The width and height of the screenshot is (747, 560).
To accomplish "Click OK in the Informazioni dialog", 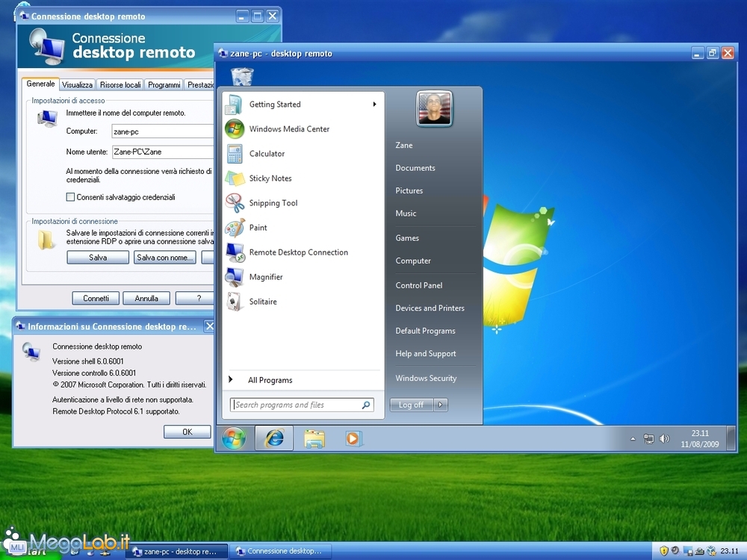I will (187, 432).
